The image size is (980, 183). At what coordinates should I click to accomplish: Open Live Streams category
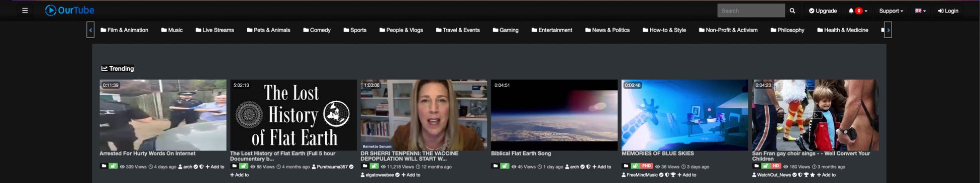(215, 30)
